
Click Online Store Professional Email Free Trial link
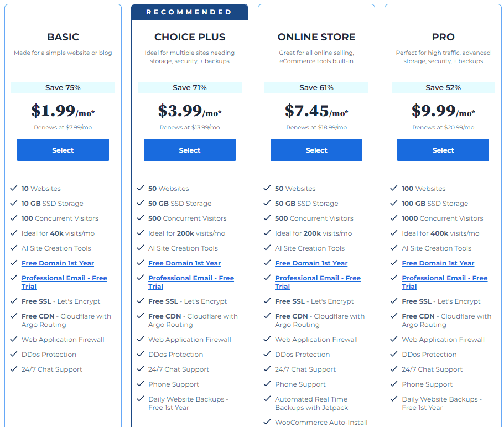pyautogui.click(x=318, y=282)
